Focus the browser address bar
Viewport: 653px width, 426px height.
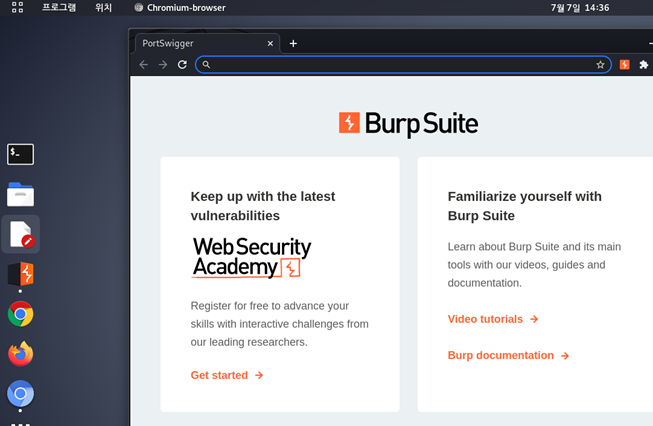403,65
